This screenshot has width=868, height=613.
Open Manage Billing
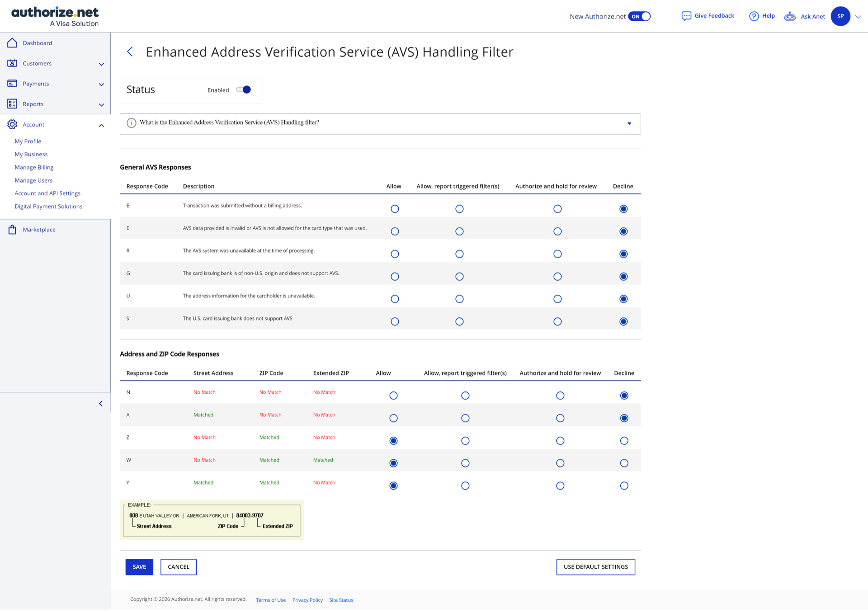(x=34, y=167)
